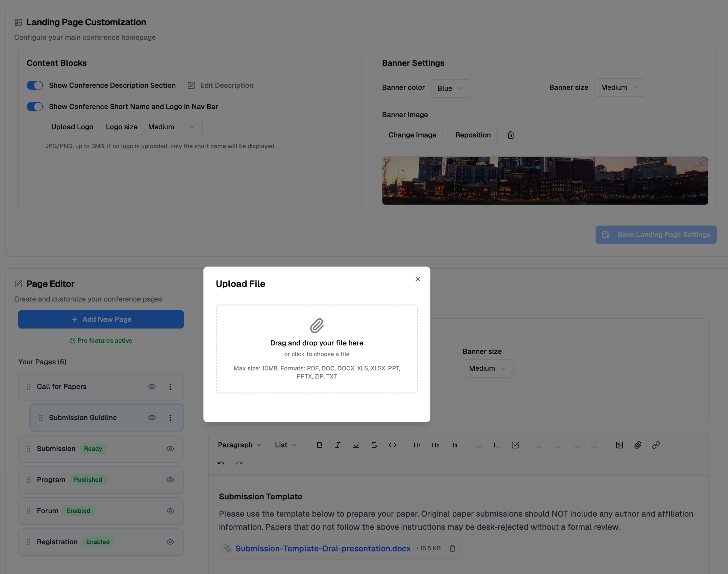Click the drag and drop file upload area
The width and height of the screenshot is (728, 574).
(317, 349)
